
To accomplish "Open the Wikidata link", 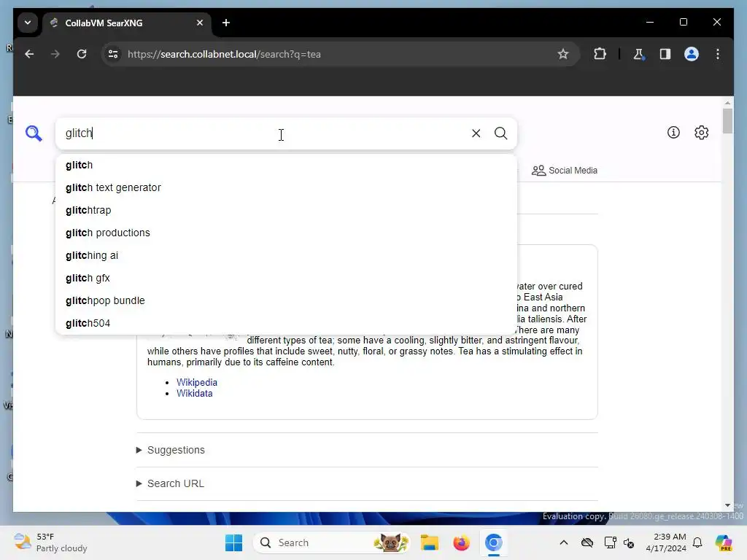I will 194,393.
